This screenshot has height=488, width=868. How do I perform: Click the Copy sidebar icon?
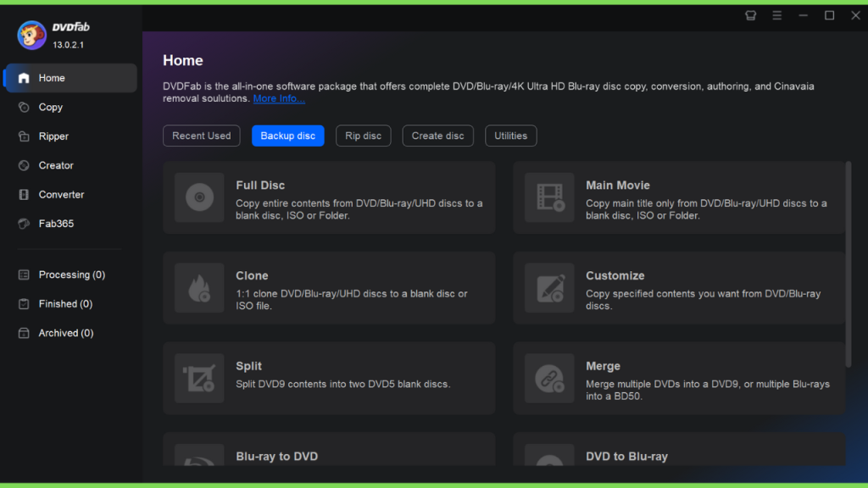24,108
